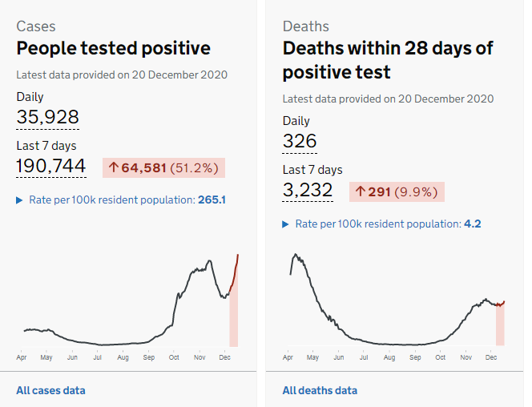Open the All deaths data link
The width and height of the screenshot is (532, 407).
(x=320, y=390)
